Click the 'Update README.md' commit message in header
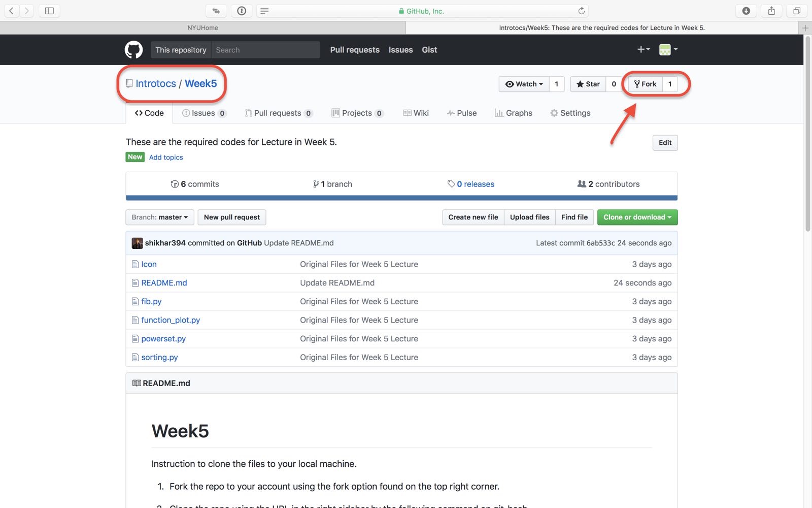The width and height of the screenshot is (812, 508). pos(299,243)
